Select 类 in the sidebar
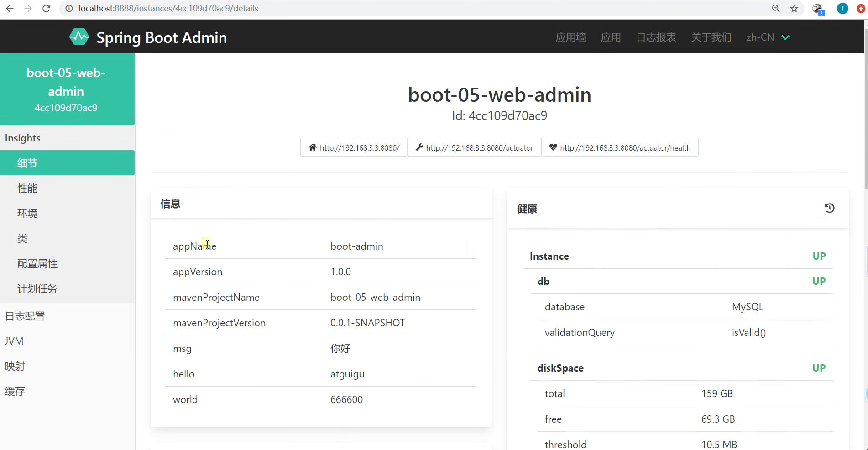The width and height of the screenshot is (868, 450). click(67, 238)
